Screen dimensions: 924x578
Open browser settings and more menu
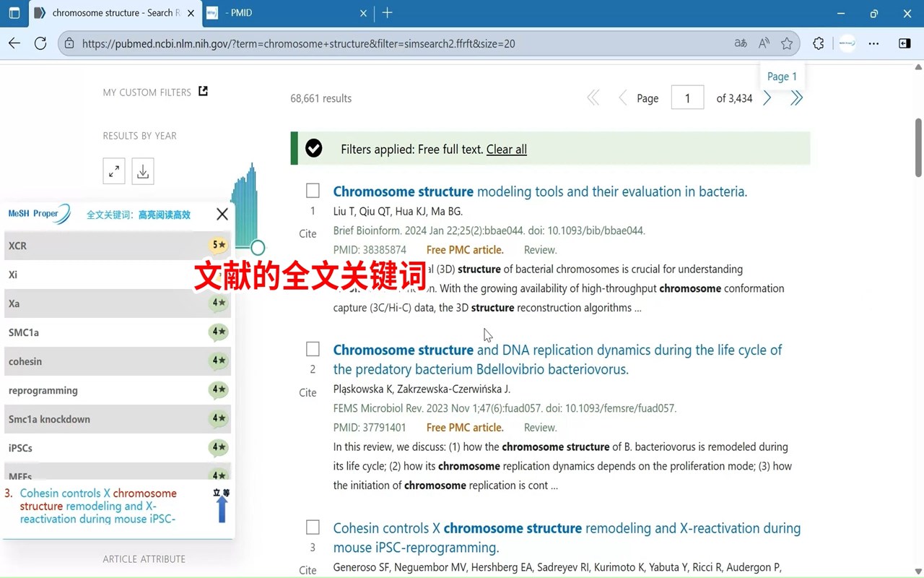tap(874, 43)
